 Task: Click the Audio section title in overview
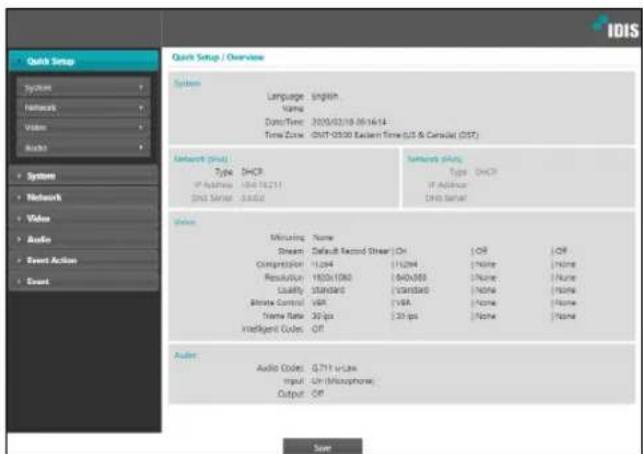click(185, 355)
